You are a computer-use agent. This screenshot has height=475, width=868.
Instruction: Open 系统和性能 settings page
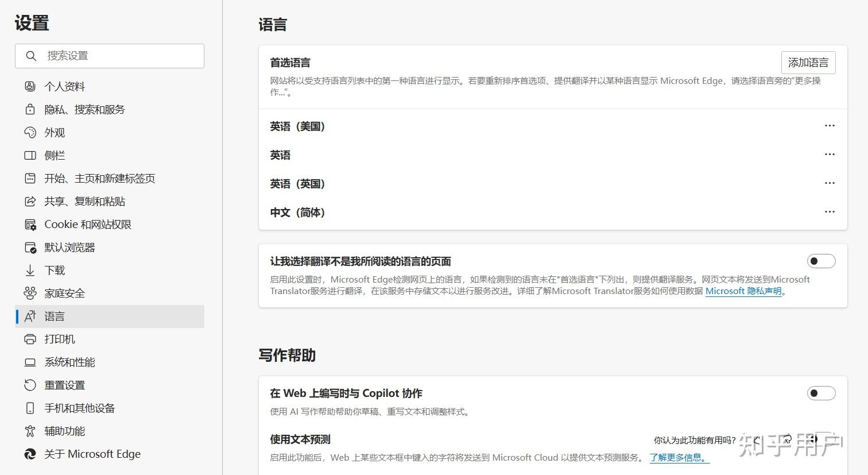coord(110,362)
